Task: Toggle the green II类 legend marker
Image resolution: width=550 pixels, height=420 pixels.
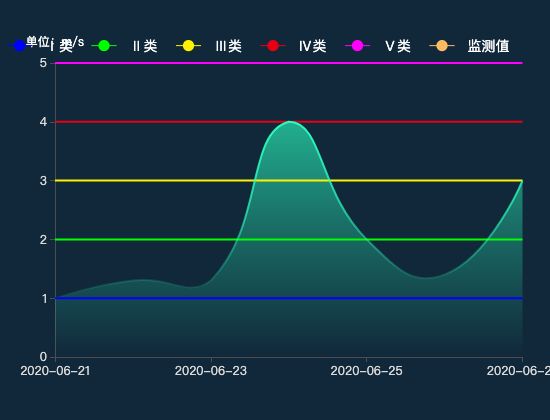Action: click(104, 46)
